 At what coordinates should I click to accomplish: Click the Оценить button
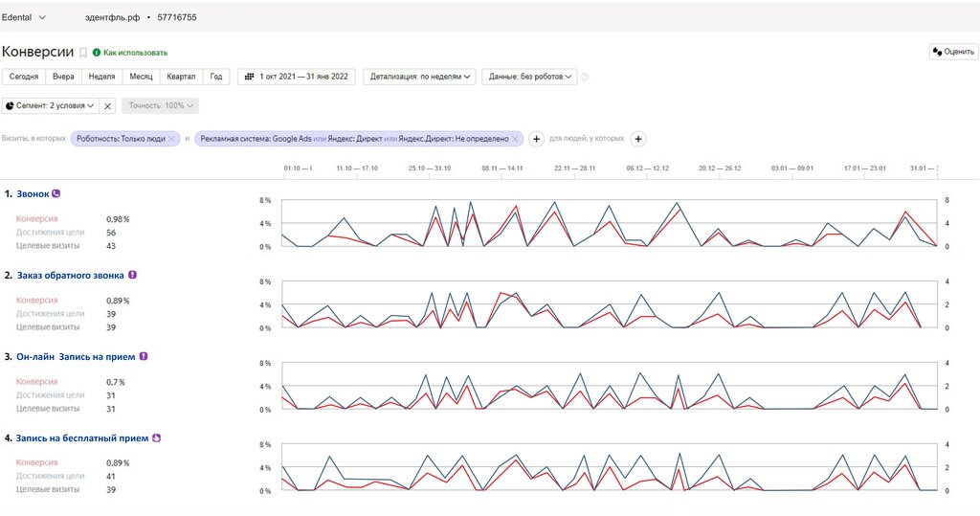(x=954, y=52)
